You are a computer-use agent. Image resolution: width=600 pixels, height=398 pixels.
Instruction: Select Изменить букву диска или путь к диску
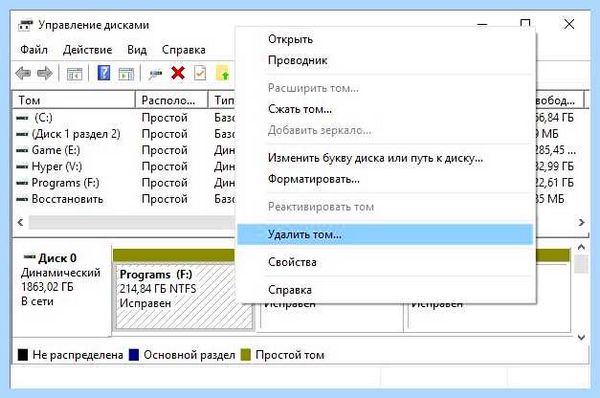point(385,158)
